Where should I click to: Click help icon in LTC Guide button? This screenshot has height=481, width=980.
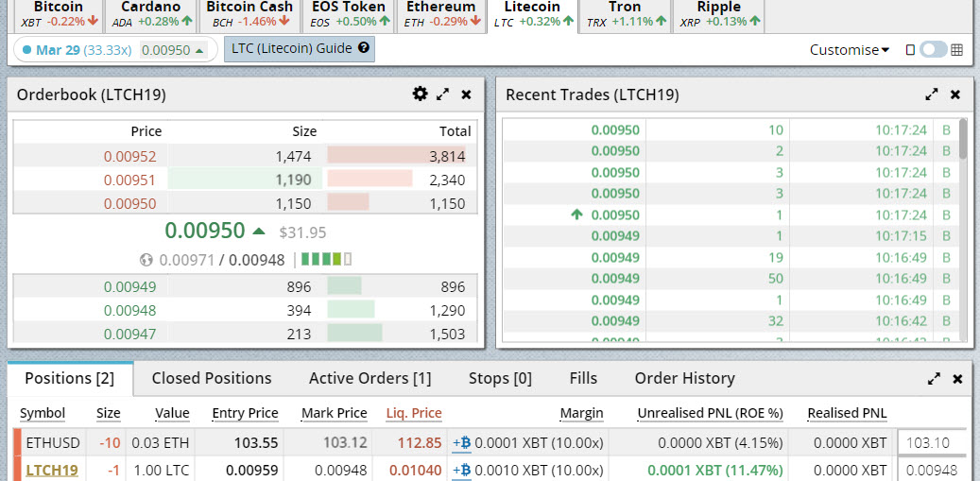(x=363, y=47)
